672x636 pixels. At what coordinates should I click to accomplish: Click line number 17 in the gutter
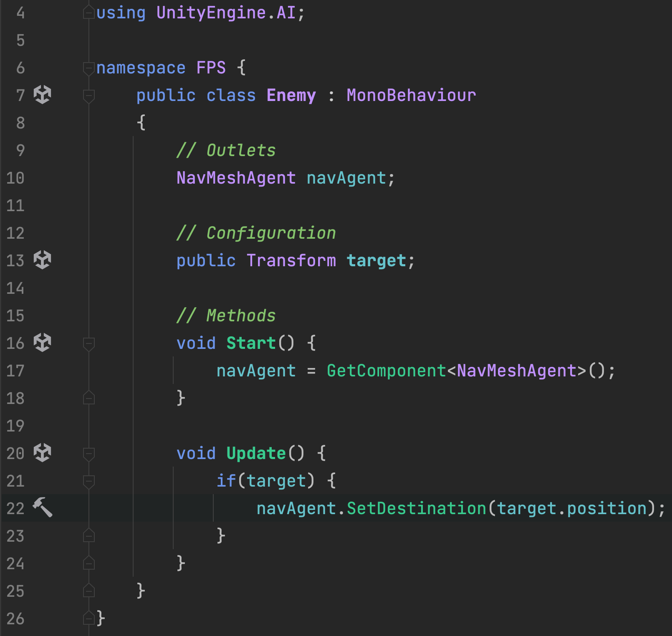[15, 371]
